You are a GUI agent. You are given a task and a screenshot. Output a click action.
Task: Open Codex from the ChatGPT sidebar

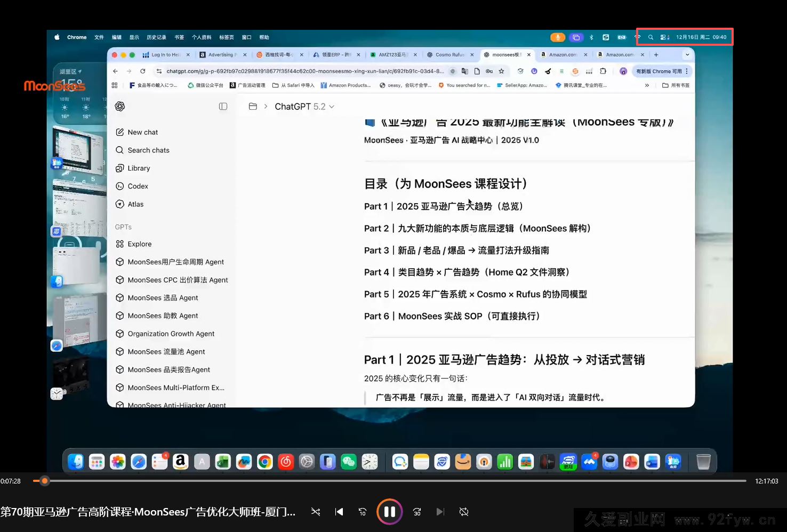(x=138, y=186)
